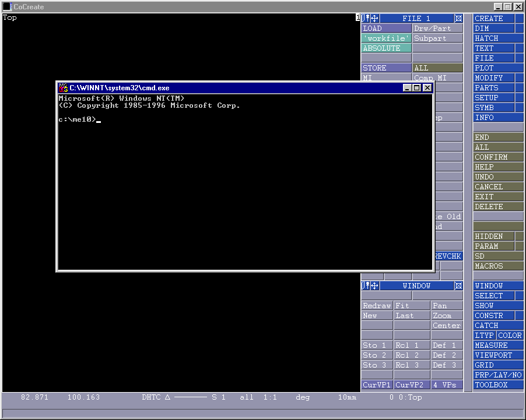The image size is (526, 420).
Task: Close the WINDOW menu panel
Action: pos(458,286)
